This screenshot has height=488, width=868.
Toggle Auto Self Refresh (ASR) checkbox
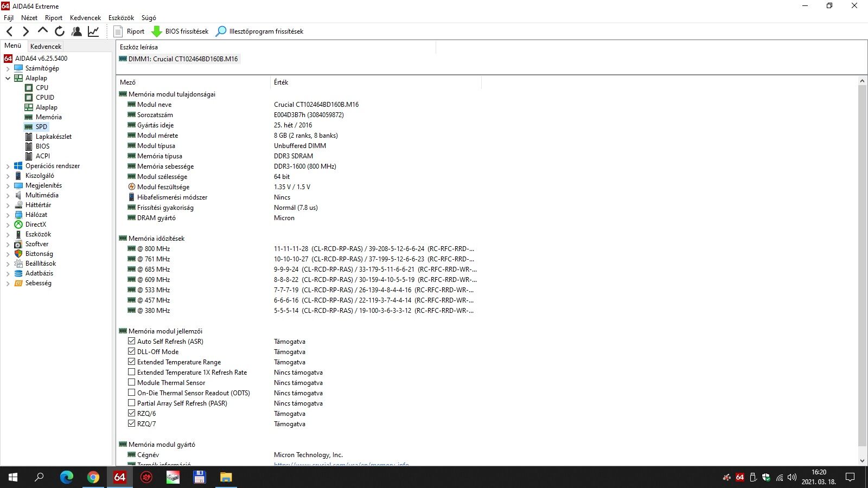pos(131,341)
